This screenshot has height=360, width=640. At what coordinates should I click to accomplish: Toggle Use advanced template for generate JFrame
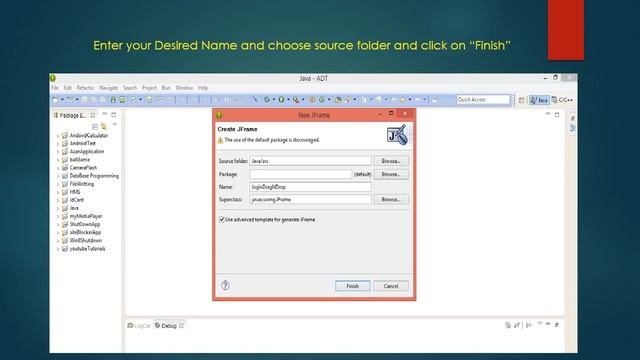pyautogui.click(x=222, y=220)
